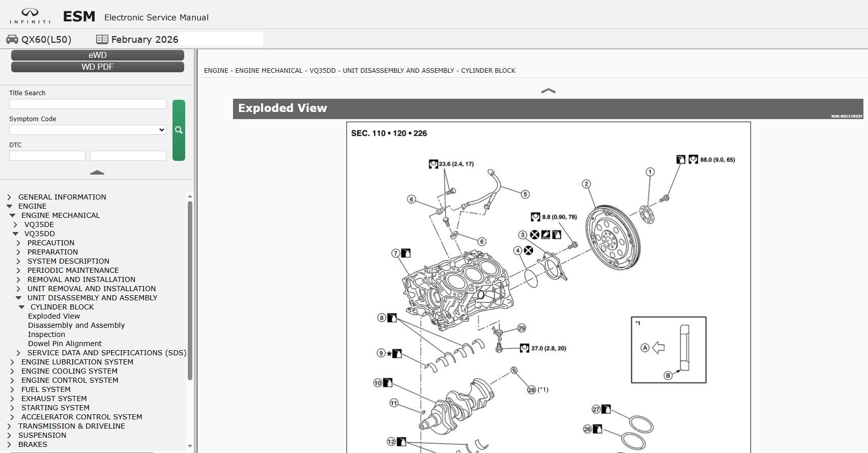
Task: Click the tree scrollbar down arrow
Action: pyautogui.click(x=190, y=446)
